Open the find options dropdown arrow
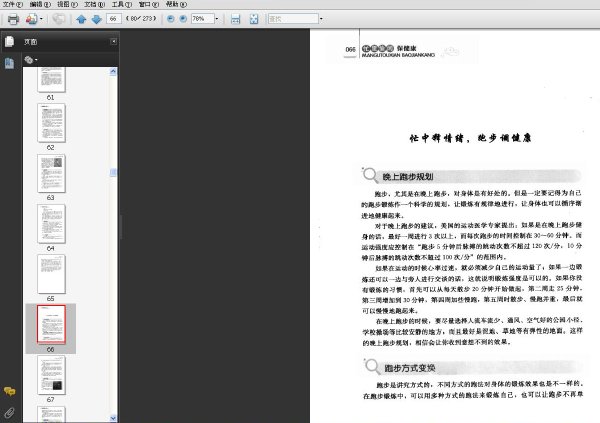 pos(321,18)
